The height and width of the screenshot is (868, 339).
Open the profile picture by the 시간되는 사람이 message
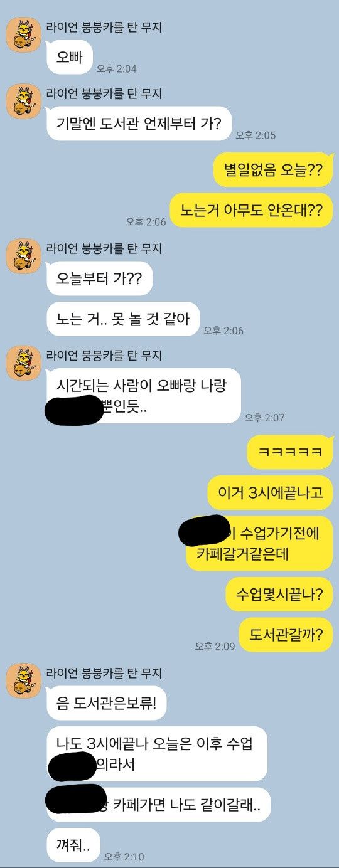tap(24, 363)
